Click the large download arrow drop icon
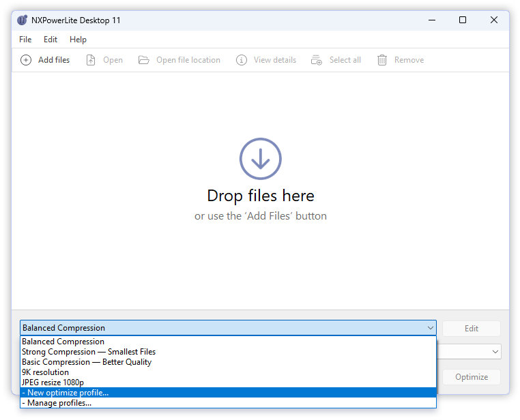 (x=261, y=159)
